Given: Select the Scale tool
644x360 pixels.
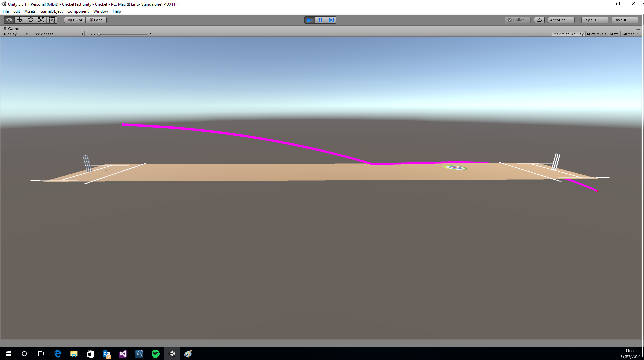Looking at the screenshot, I should [41, 20].
